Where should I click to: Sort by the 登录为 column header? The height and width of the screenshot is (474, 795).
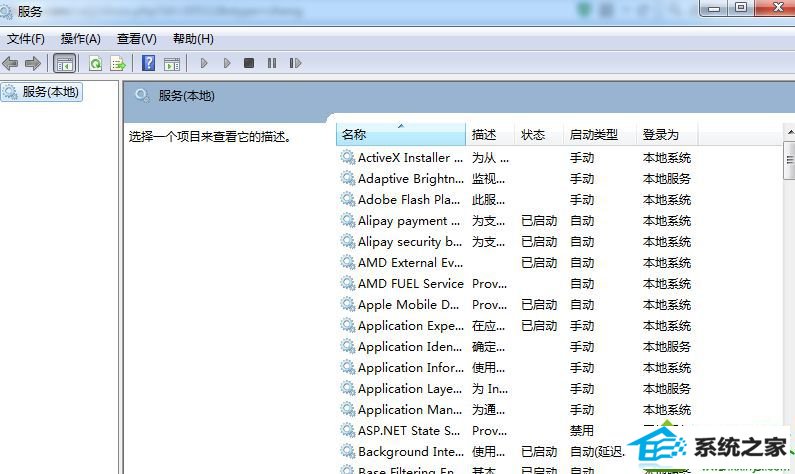(x=667, y=134)
